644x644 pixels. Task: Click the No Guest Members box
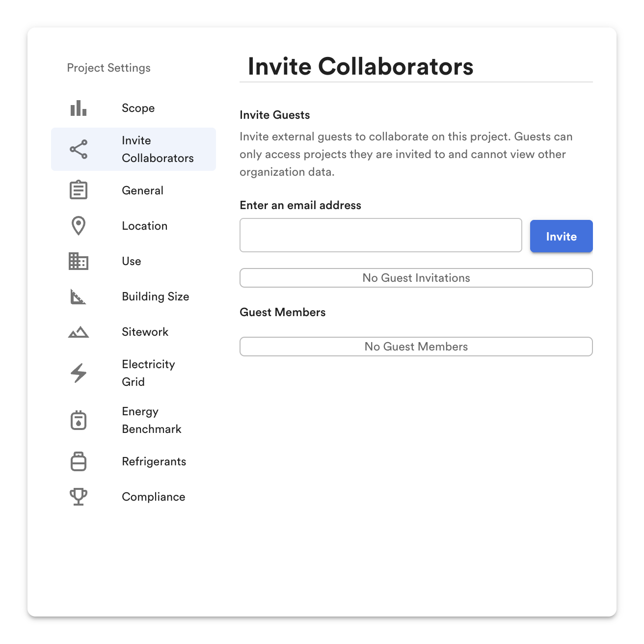tap(416, 347)
